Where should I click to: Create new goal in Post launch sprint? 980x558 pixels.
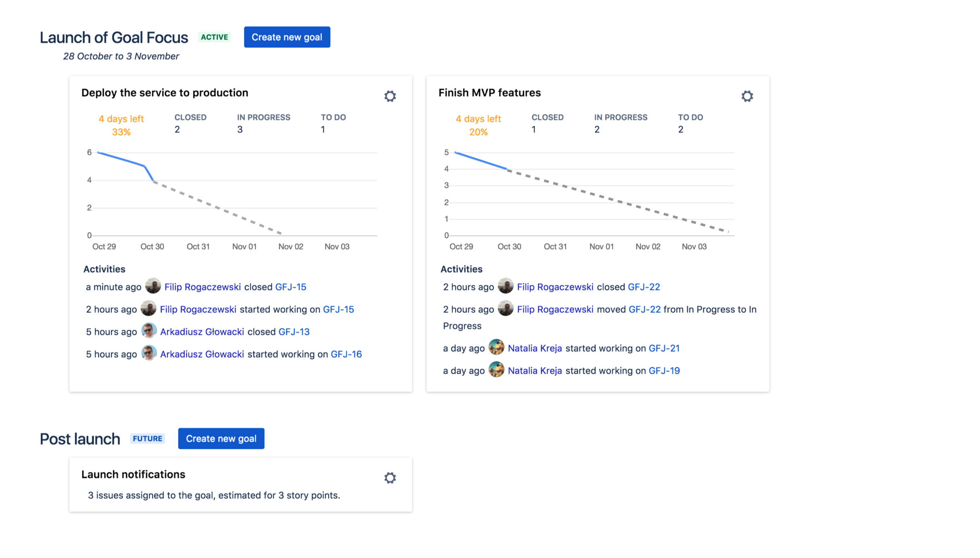[221, 438]
